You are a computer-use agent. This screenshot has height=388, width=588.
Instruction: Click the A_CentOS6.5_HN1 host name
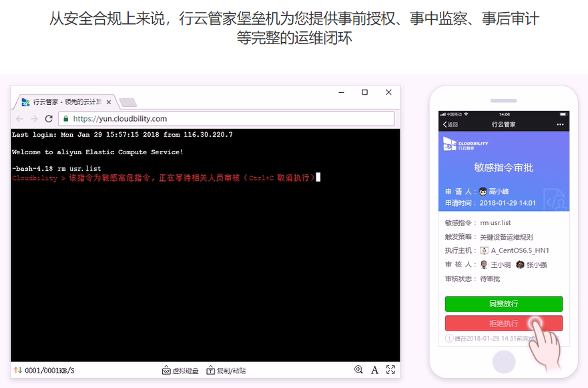click(x=520, y=250)
